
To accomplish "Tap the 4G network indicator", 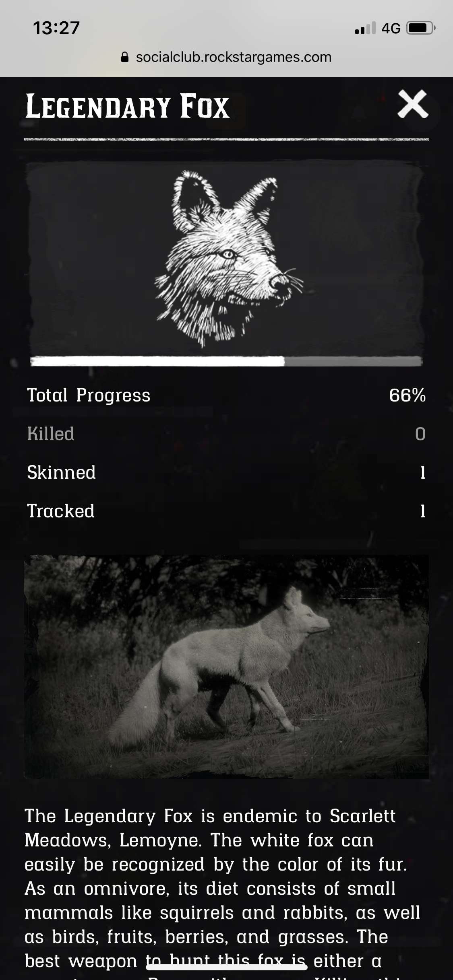I will [x=391, y=29].
